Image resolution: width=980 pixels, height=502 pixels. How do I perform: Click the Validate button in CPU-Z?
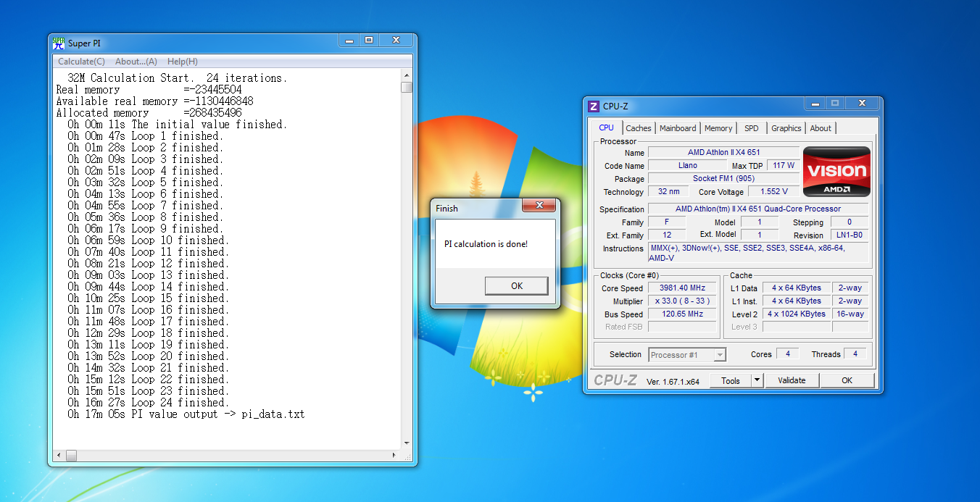[x=792, y=380]
